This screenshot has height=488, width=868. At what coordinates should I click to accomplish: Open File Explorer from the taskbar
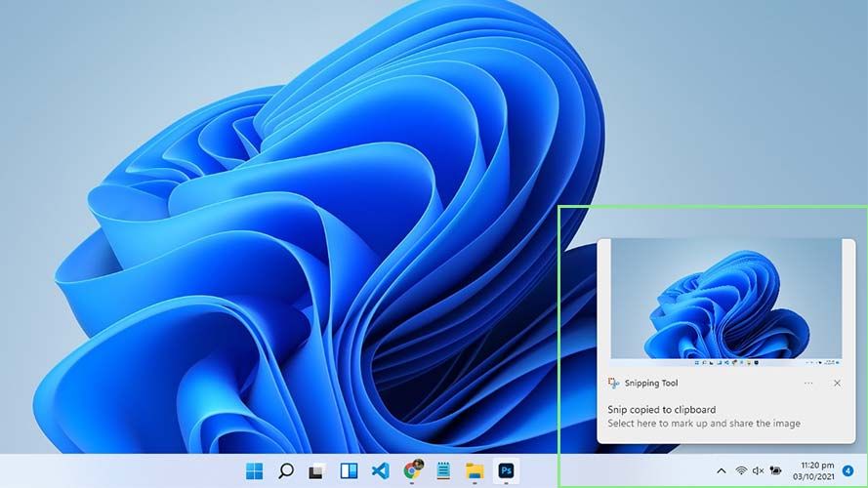point(475,470)
